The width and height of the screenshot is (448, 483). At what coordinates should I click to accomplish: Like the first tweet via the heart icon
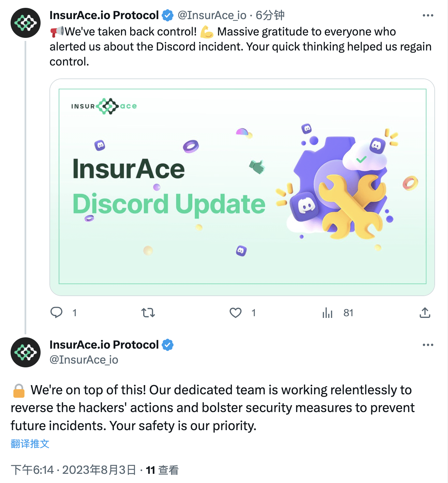point(236,312)
